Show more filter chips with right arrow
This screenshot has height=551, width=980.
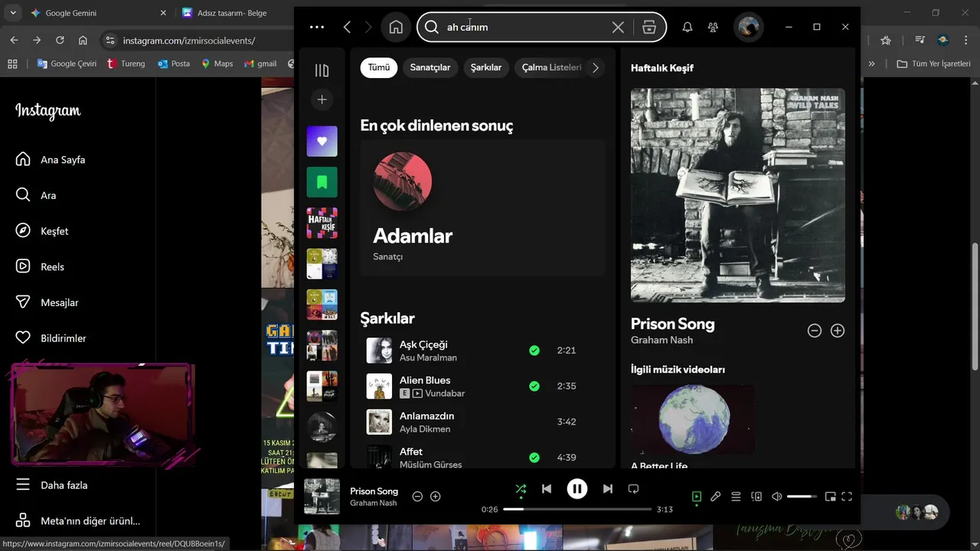(596, 67)
